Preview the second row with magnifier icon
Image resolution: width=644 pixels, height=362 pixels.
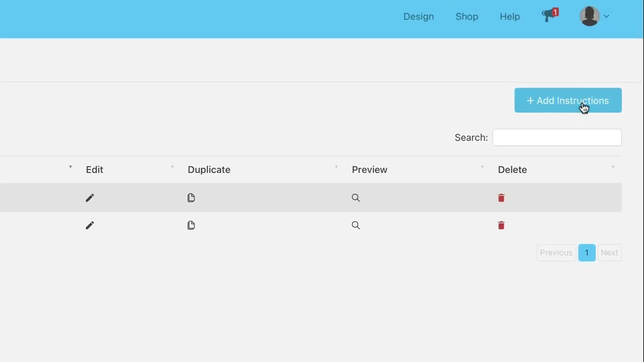point(356,225)
